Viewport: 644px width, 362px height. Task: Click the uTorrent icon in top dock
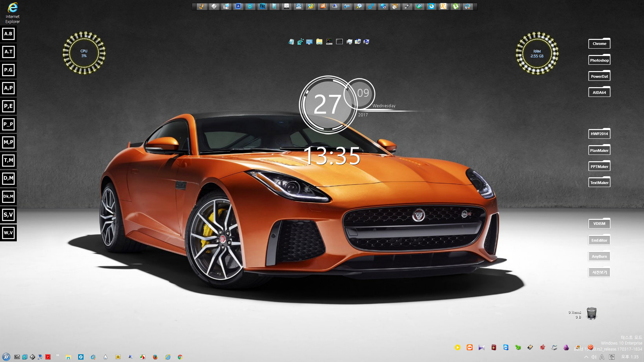(455, 6)
